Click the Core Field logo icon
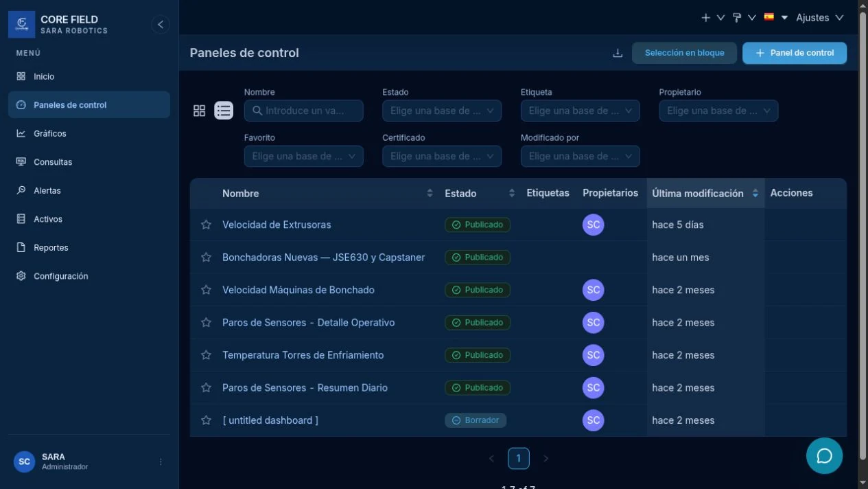This screenshot has height=489, width=868. click(x=21, y=25)
